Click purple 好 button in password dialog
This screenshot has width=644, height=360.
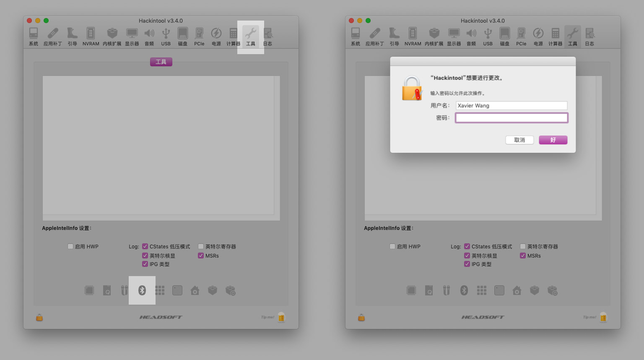pyautogui.click(x=553, y=140)
